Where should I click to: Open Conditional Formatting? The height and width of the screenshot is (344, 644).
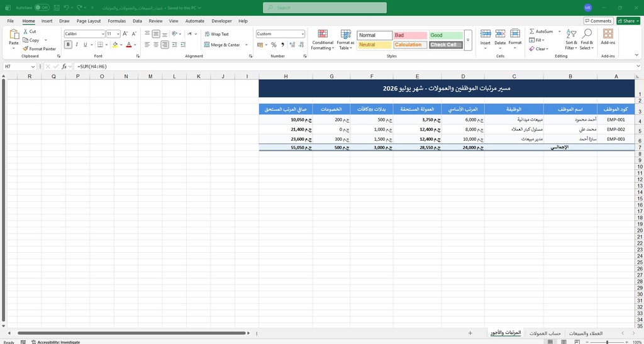(323, 40)
